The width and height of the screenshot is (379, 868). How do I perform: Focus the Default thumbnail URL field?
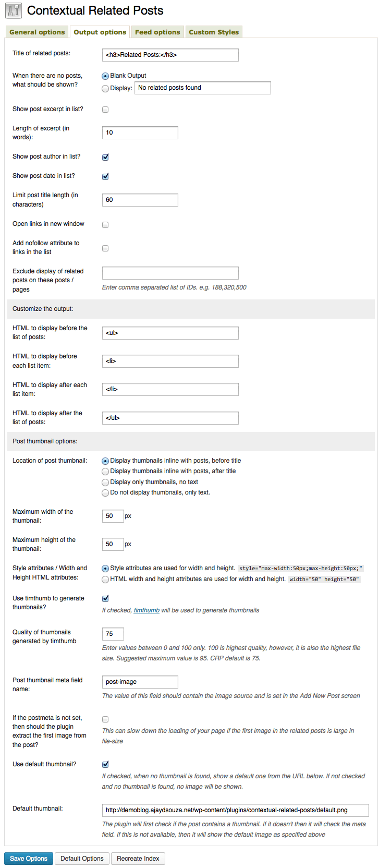(235, 810)
